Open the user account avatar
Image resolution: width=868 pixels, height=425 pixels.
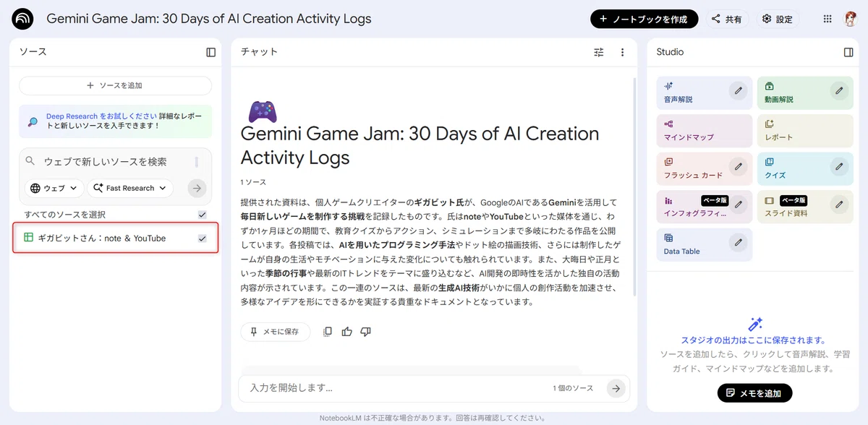pyautogui.click(x=851, y=20)
